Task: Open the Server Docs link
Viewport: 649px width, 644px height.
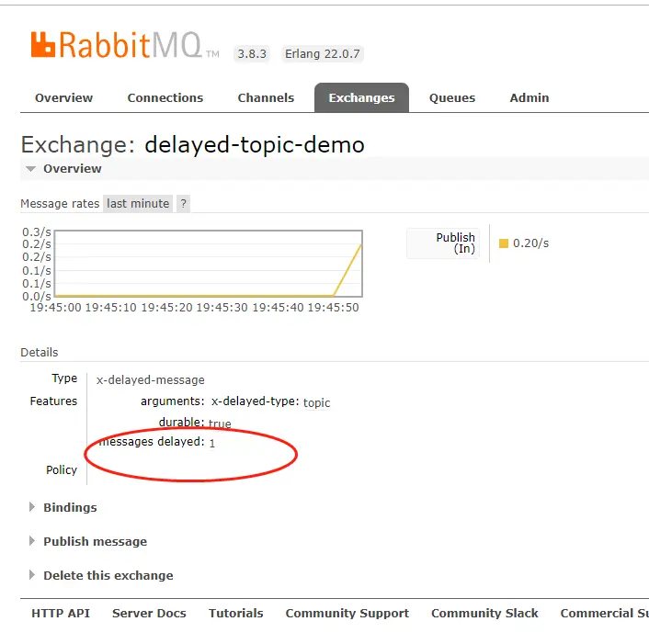Action: (149, 613)
